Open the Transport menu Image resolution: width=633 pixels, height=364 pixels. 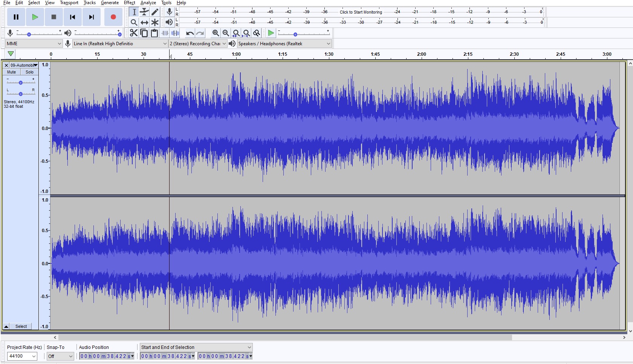pyautogui.click(x=69, y=3)
